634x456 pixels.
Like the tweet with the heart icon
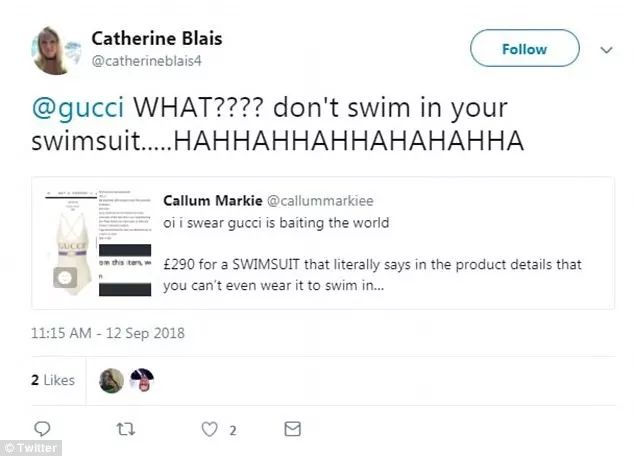[x=210, y=429]
